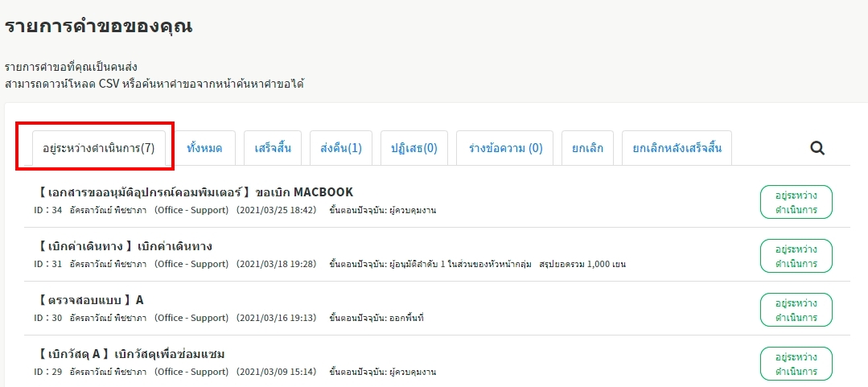Switch to ยกเลิกหลังเสร็จสิ้น tab
Image resolution: width=868 pixels, height=387 pixels.
pos(677,149)
